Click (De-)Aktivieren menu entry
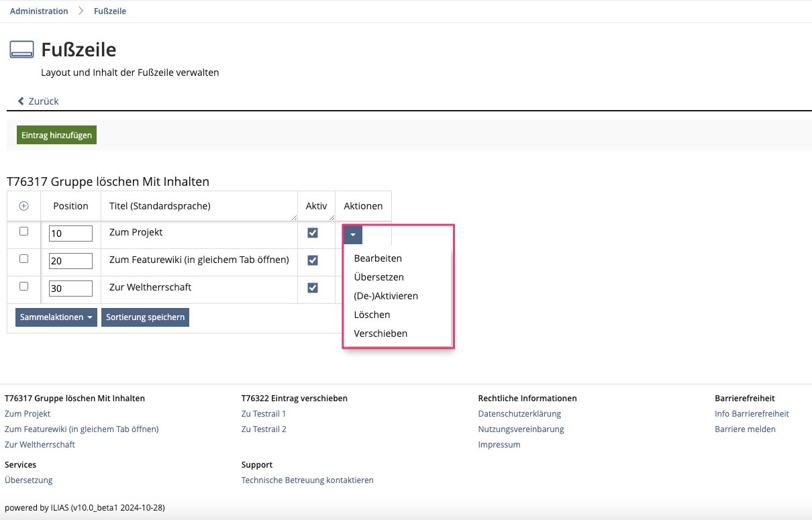Image resolution: width=812 pixels, height=520 pixels. click(386, 296)
